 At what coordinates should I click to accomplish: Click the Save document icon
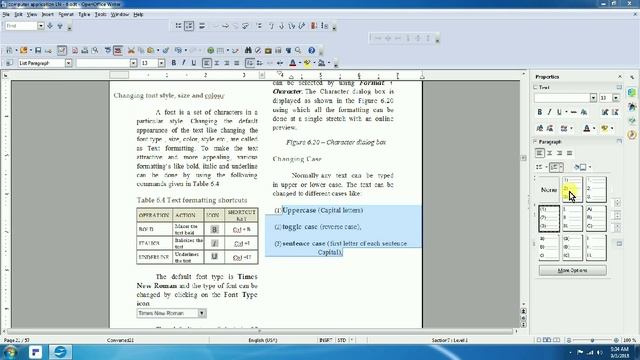point(38,50)
